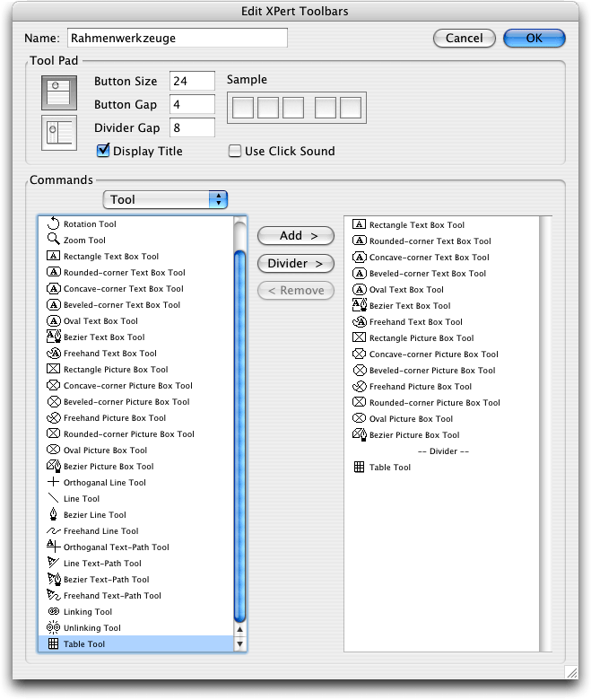Select the diagonal Line Tool icon
Viewport: 591px width, 700px height.
coord(53,498)
